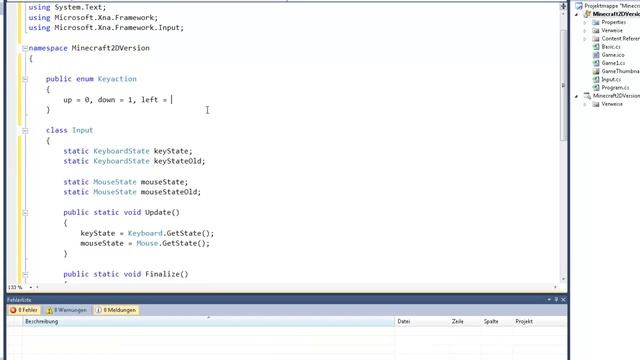Click the Fehlerliste panel title

point(19,300)
